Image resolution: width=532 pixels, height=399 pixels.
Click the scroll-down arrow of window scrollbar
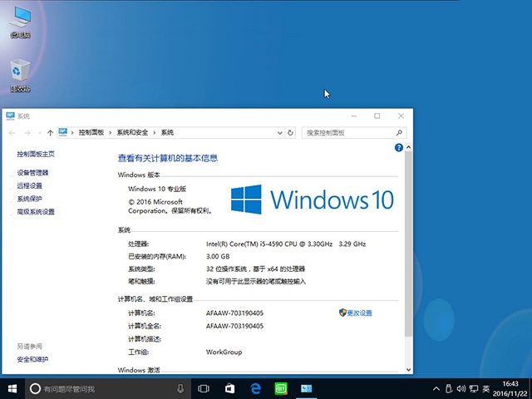(x=408, y=368)
